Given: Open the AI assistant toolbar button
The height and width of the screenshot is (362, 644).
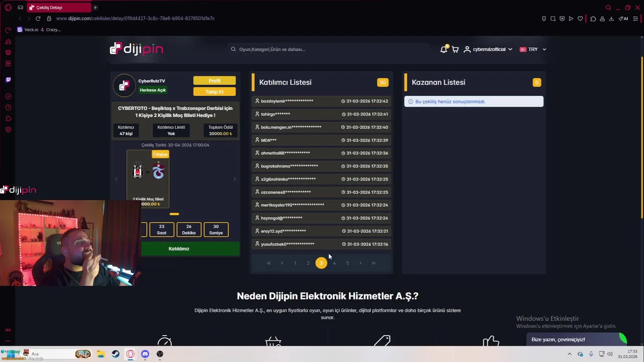Looking at the screenshot, I should coord(623,19).
